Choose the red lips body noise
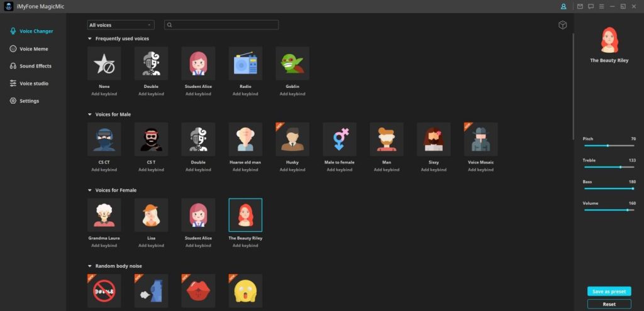 (198, 291)
